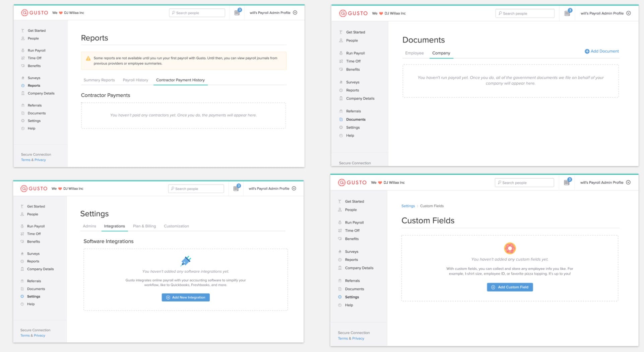The image size is (644, 352).
Task: Click the Settings gear sidebar icon on the Software Integrations page
Action: click(x=22, y=296)
